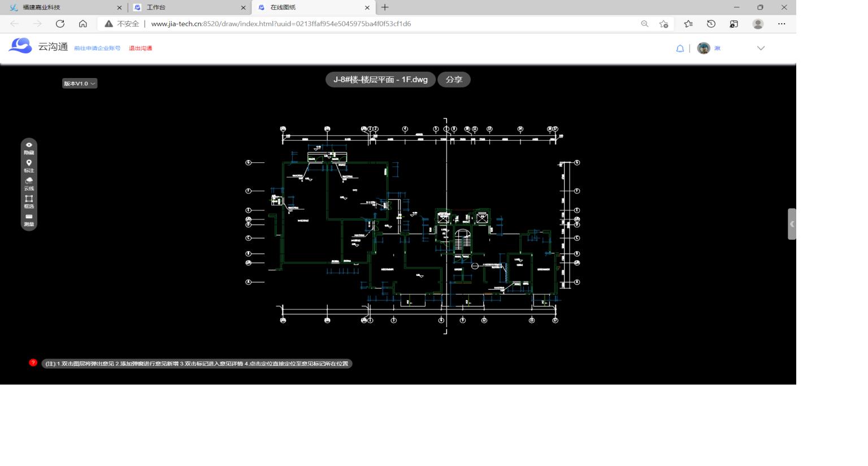Click the 云沟通 cloud logo
Screen dimensions: 868x466
tap(21, 46)
